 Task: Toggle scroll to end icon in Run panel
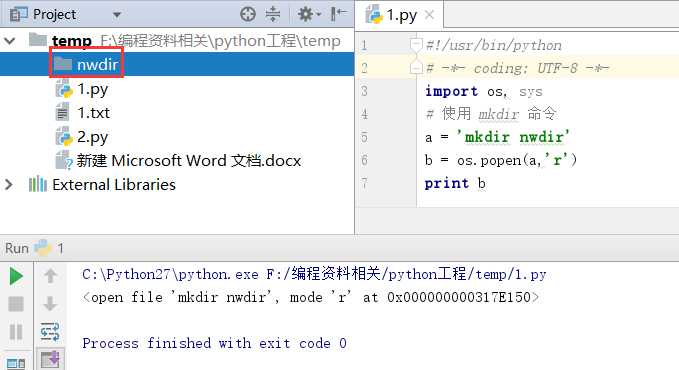click(x=50, y=359)
